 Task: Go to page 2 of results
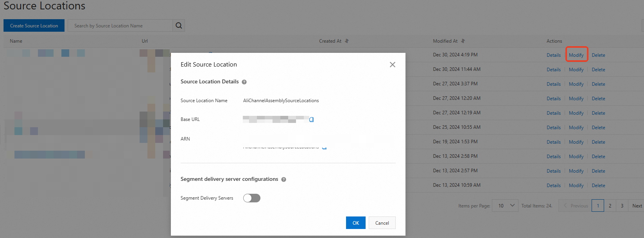610,206
